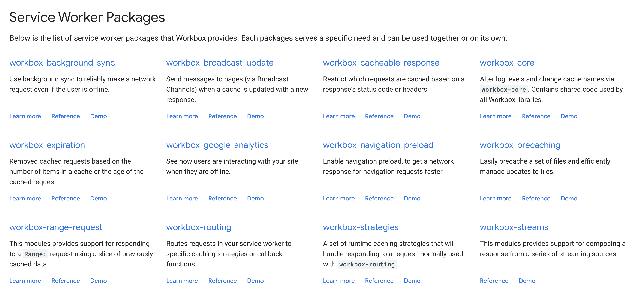Click Learn more under workbox-routing

coord(182,281)
